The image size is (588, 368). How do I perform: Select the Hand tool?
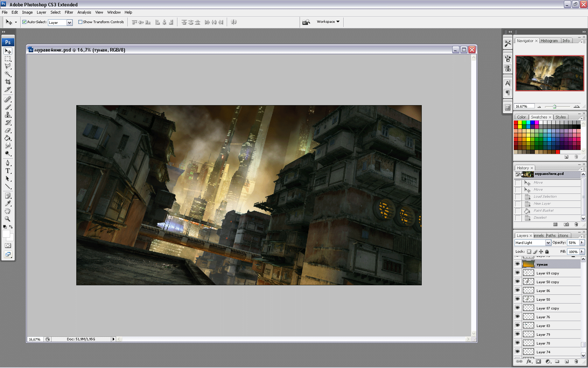click(8, 211)
